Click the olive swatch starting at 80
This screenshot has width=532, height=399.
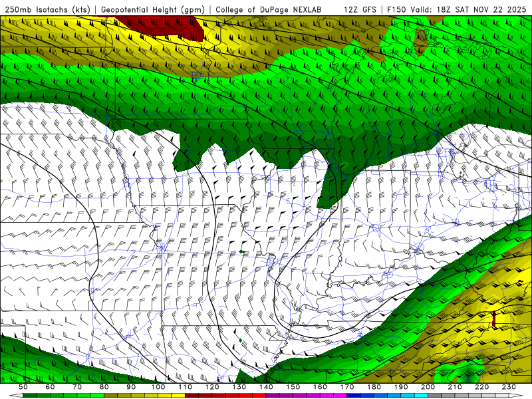[x=111, y=396]
